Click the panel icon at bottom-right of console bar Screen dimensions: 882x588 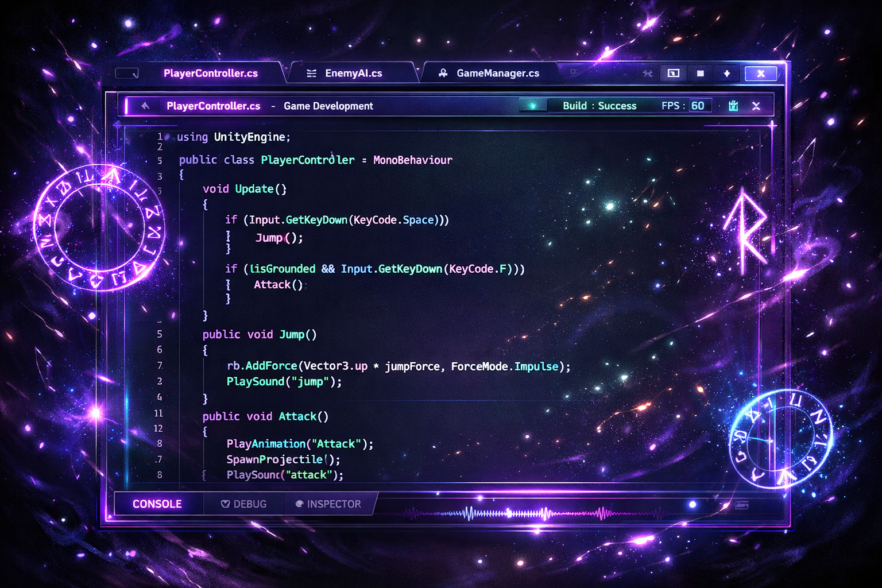click(742, 505)
